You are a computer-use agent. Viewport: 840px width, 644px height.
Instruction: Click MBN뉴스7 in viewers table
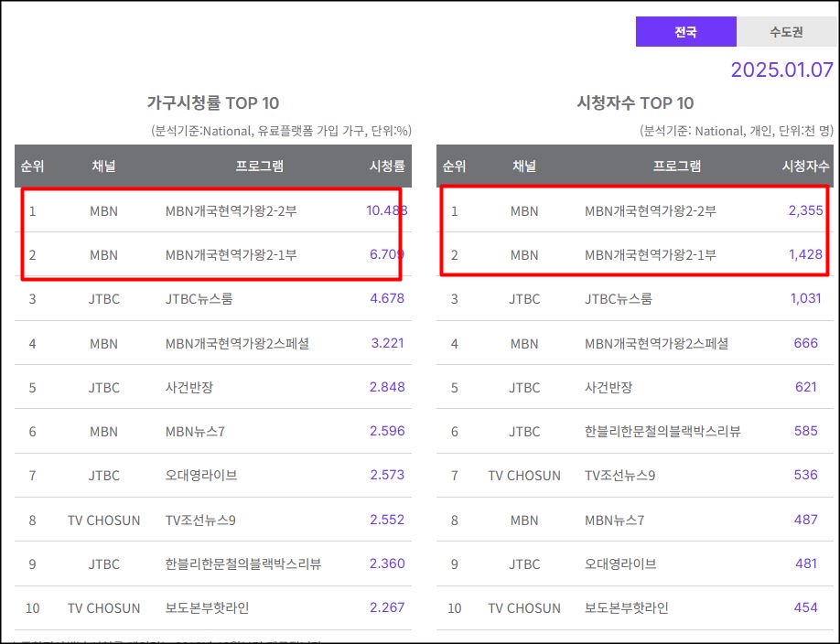[x=615, y=521]
